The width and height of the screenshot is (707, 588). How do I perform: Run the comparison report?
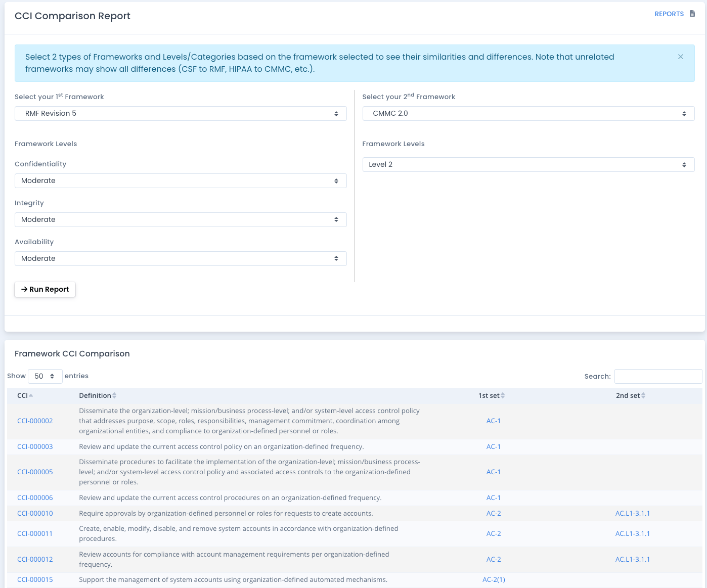tap(45, 289)
